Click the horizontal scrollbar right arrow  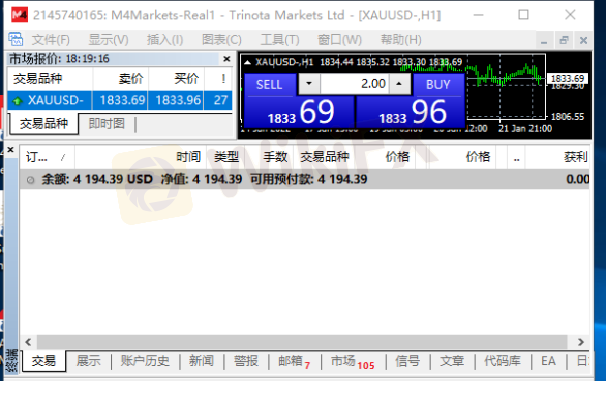click(x=581, y=342)
